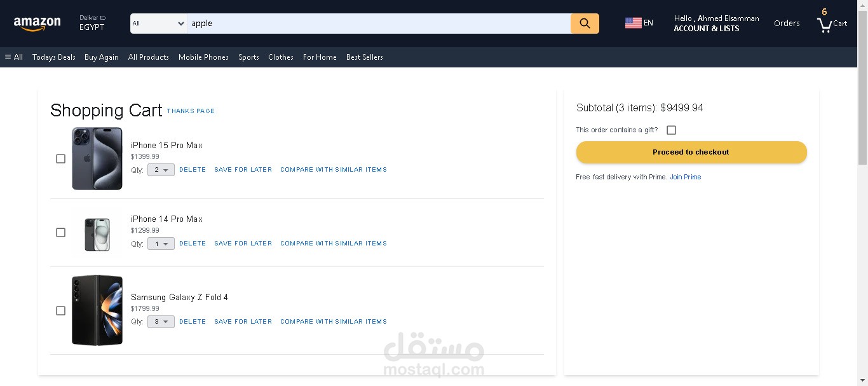Viewport: 868px width, 386px height.
Task: Click the iPhone 15 Pro Max product image
Action: click(x=97, y=158)
